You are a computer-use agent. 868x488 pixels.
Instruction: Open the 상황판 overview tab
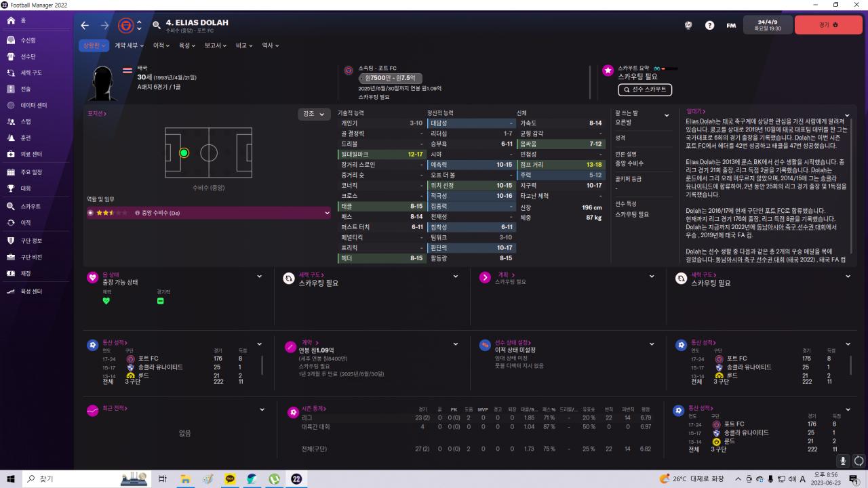coord(93,45)
